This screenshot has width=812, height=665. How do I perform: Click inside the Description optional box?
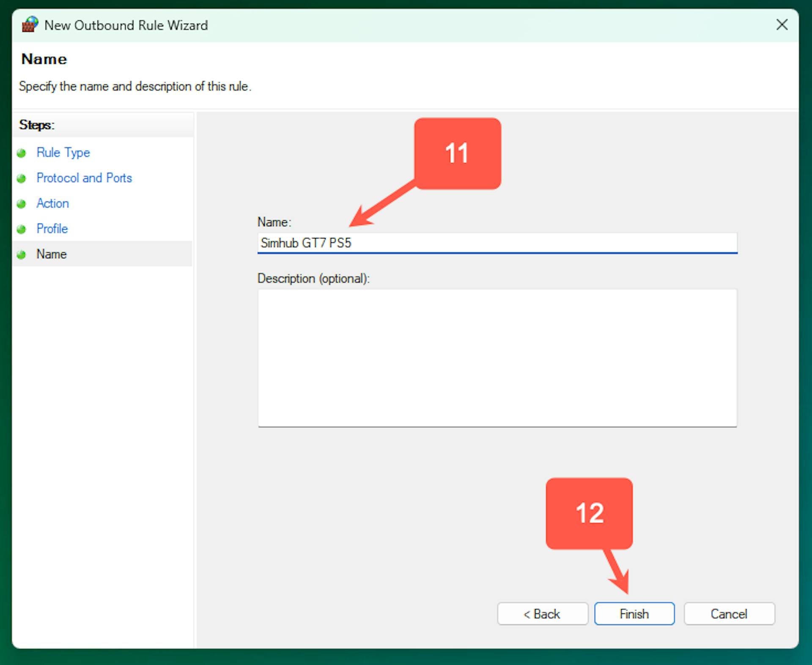point(497,358)
